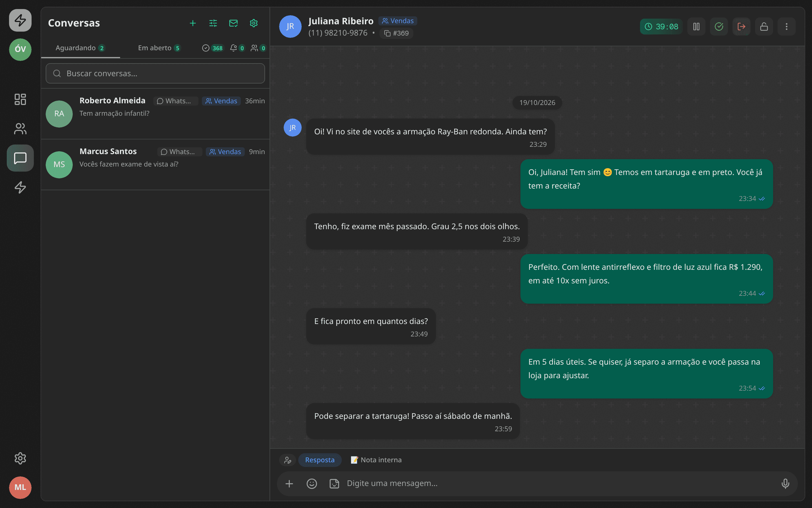The height and width of the screenshot is (508, 812).
Task: Click the Vendas tag beside Juliana Ribeiro
Action: pyautogui.click(x=398, y=21)
